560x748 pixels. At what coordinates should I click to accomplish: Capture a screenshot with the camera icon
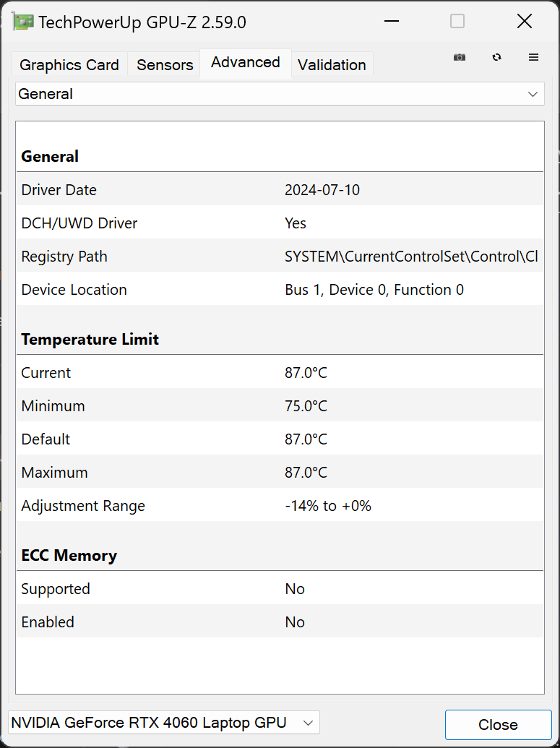coord(460,57)
